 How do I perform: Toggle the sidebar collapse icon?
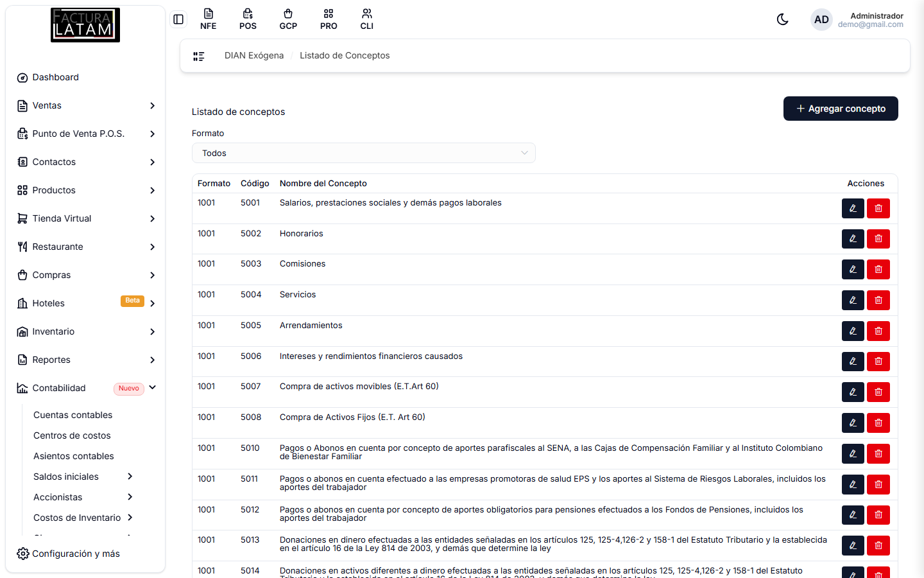click(x=178, y=19)
